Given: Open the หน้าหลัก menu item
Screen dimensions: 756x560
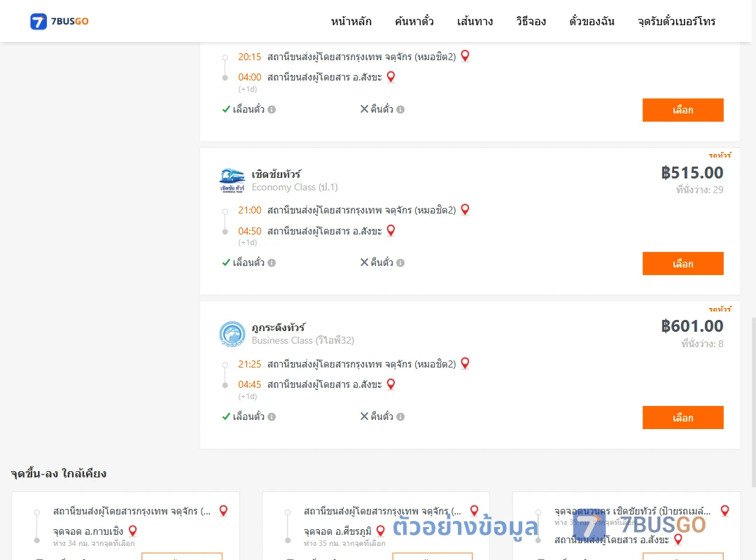Looking at the screenshot, I should pyautogui.click(x=351, y=21).
